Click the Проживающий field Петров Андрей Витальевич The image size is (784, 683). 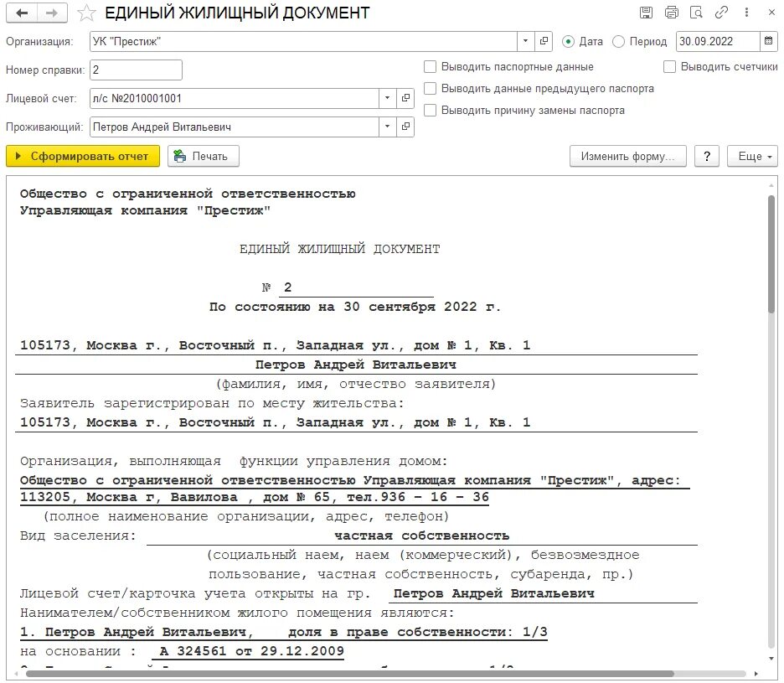(x=235, y=127)
